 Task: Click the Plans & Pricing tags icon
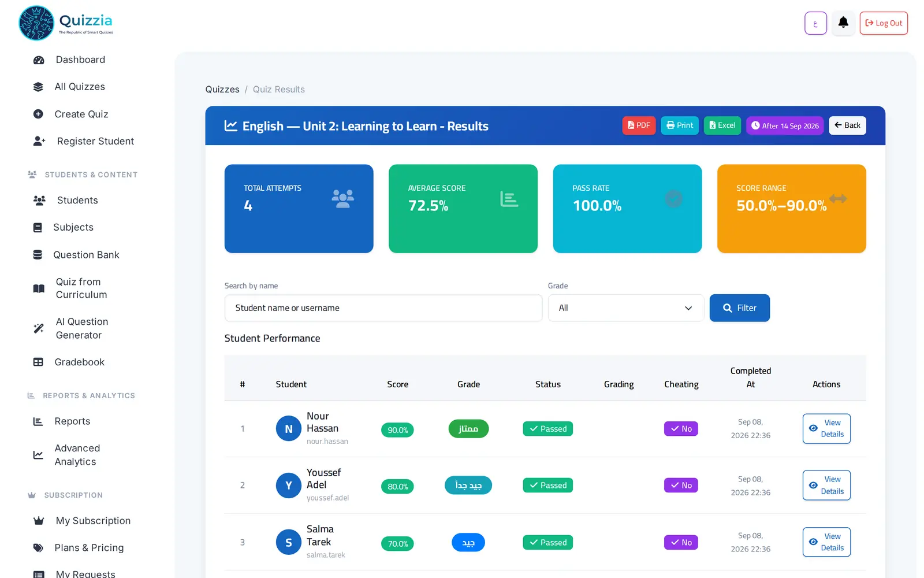pyautogui.click(x=38, y=548)
